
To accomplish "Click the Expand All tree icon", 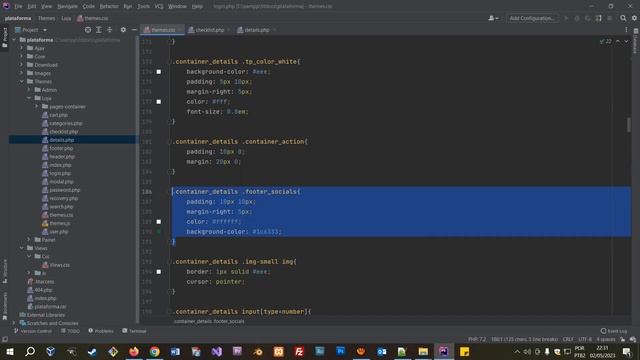I will click(99, 30).
